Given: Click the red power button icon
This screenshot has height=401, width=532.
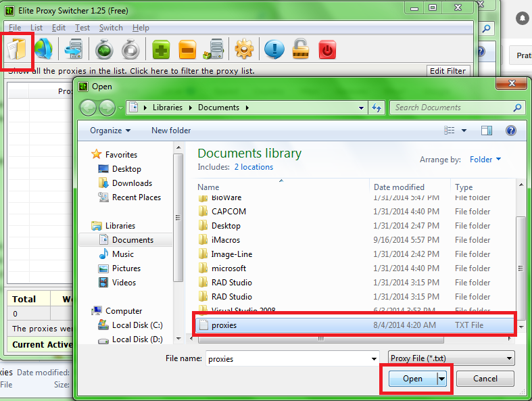Looking at the screenshot, I should click(x=327, y=49).
